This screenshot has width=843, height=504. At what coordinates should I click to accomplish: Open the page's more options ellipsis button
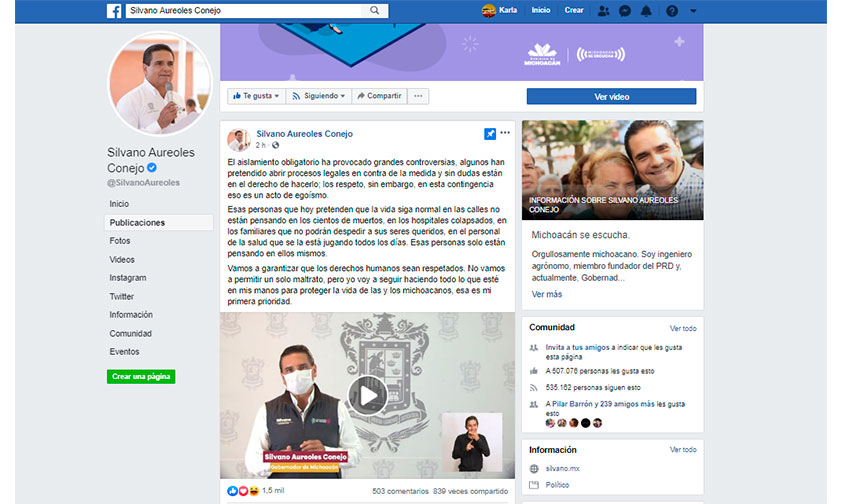(419, 96)
